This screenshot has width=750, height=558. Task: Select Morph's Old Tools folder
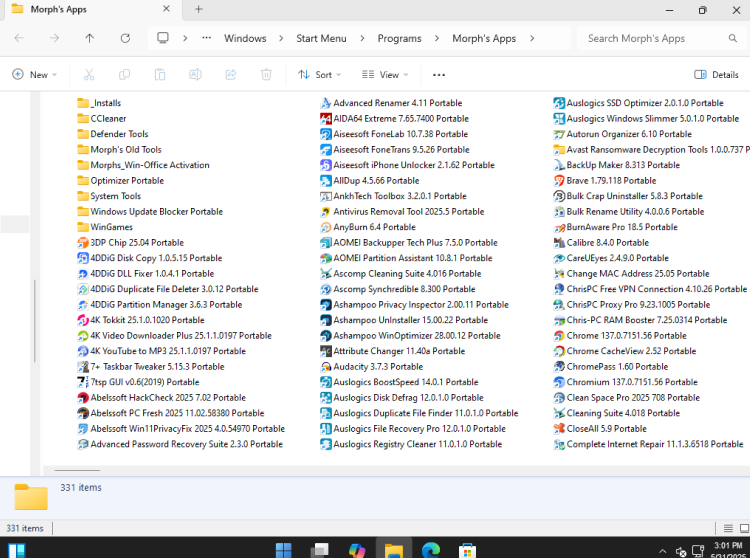coord(120,150)
